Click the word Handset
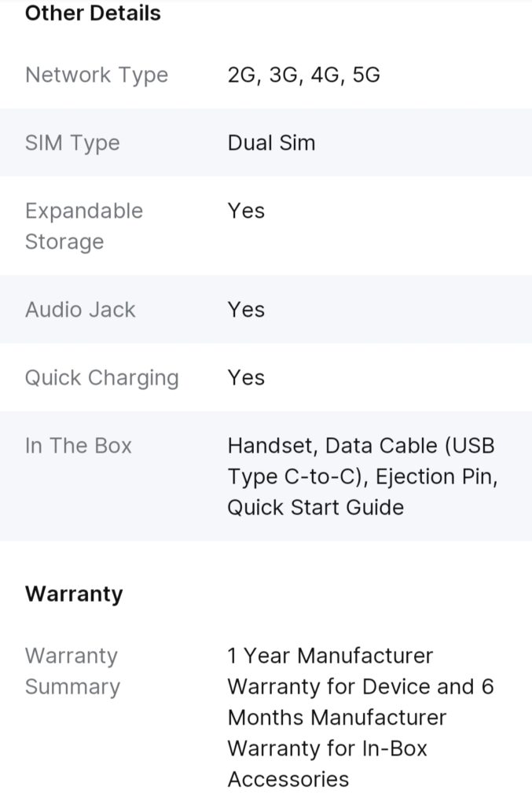Screen dimensions: 532x805 coord(270,446)
